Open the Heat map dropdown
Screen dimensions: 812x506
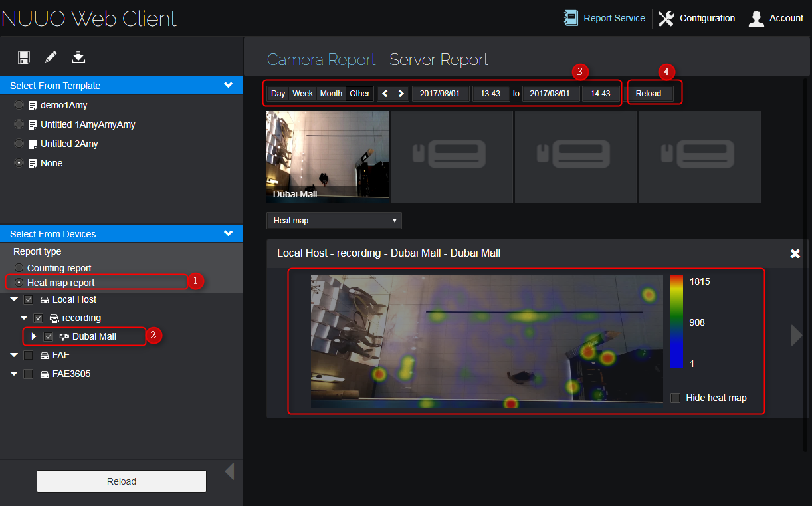pos(334,221)
